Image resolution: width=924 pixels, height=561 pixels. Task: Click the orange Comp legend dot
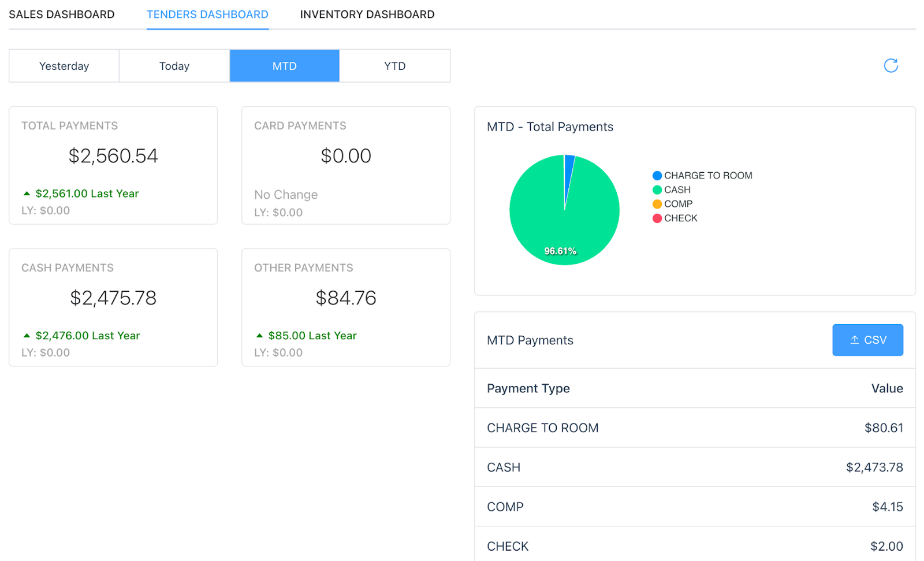point(657,204)
